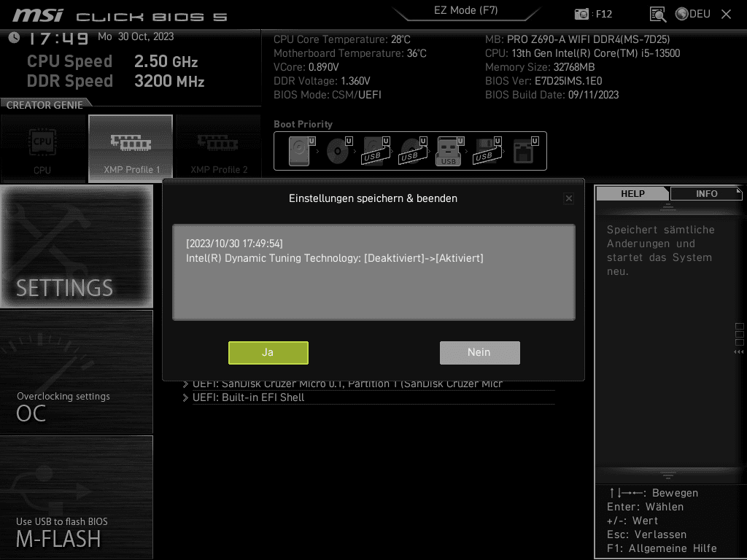Click the CREATOR GENIE label

(x=44, y=105)
